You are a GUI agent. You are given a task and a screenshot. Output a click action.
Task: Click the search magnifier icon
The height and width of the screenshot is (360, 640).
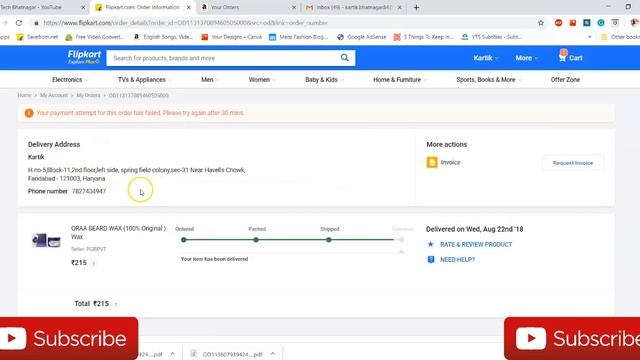point(344,58)
